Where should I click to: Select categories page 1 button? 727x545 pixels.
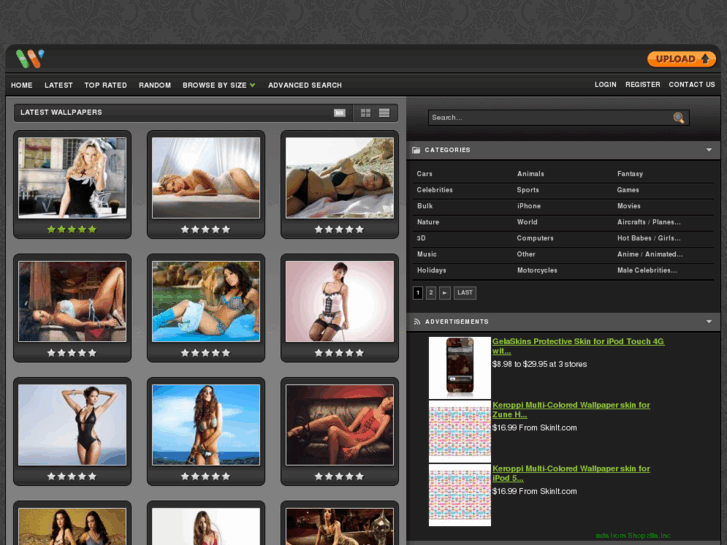[418, 293]
